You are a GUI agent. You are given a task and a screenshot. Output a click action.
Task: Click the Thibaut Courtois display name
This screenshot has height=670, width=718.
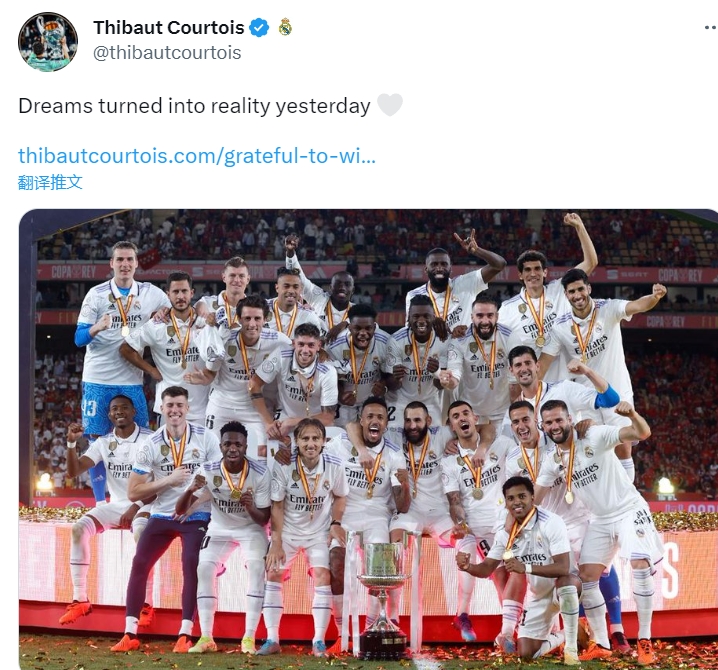click(169, 27)
